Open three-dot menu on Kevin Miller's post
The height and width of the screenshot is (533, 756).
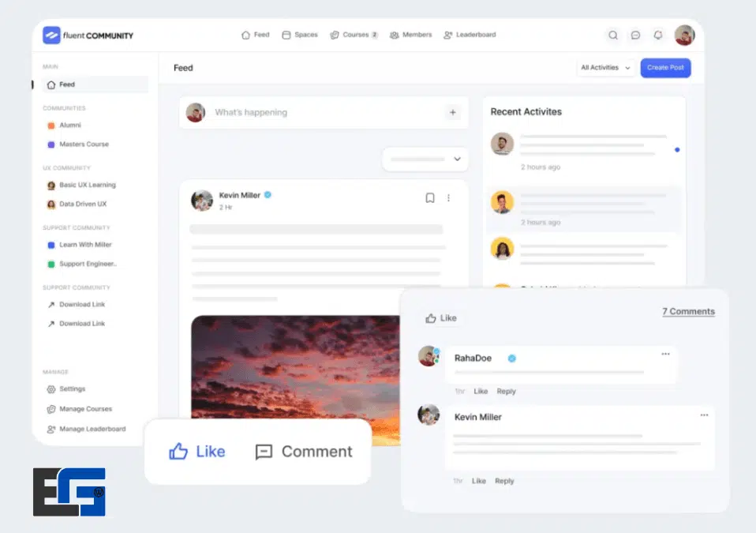click(449, 198)
